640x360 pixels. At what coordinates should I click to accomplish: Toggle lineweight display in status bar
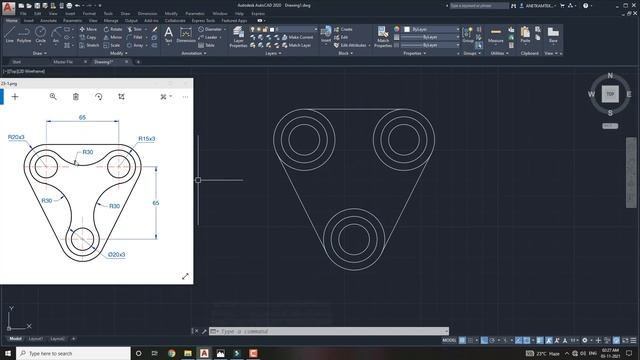(540, 340)
